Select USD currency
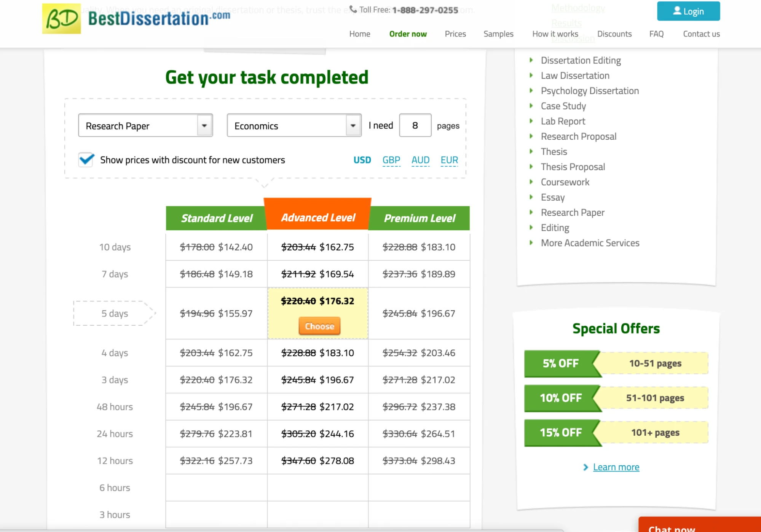The image size is (761, 532). [x=362, y=160]
